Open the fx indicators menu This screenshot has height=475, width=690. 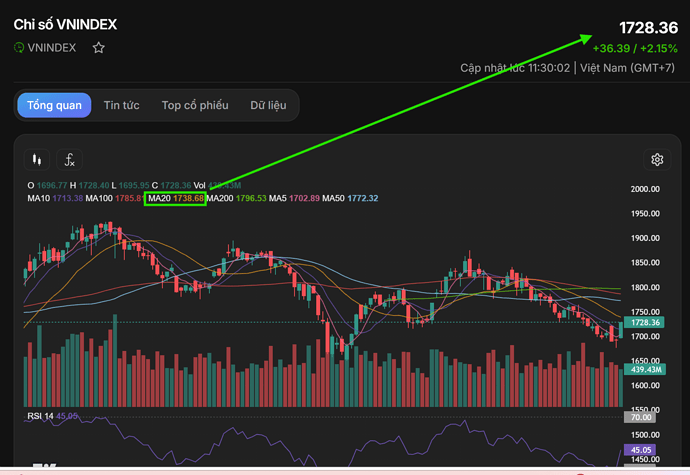pyautogui.click(x=70, y=159)
